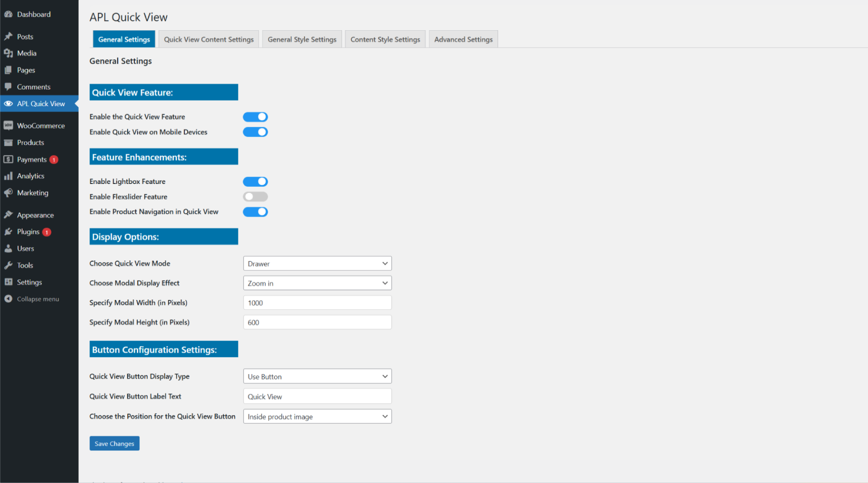Screen dimensions: 868x483
Task: Open the Media library icon
Action: [8, 53]
